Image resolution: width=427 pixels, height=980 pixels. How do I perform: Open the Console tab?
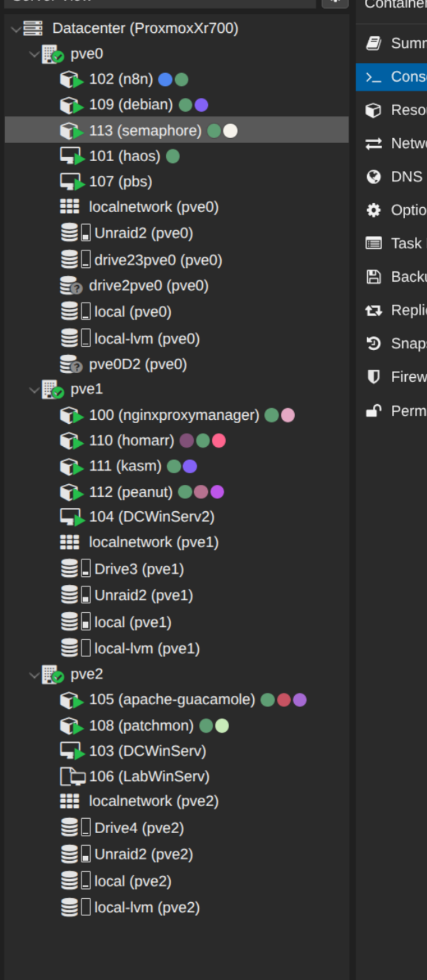391,77
